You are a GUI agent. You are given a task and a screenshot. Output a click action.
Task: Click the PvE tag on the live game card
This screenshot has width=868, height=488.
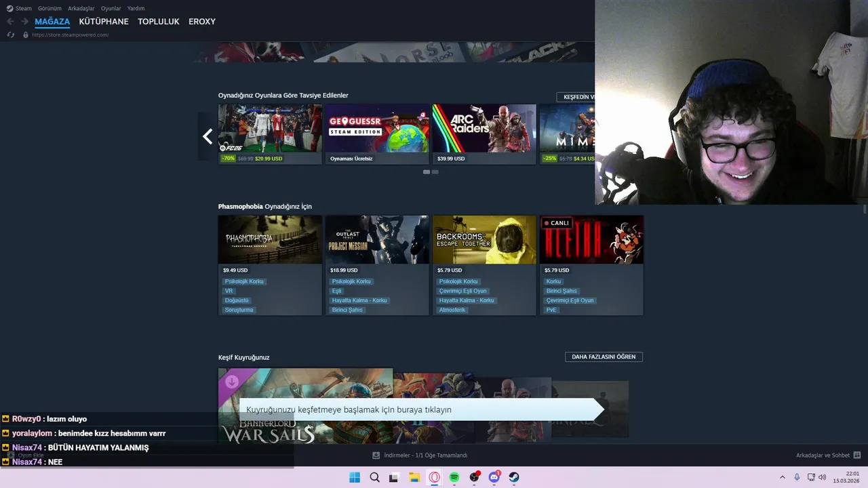coord(551,310)
